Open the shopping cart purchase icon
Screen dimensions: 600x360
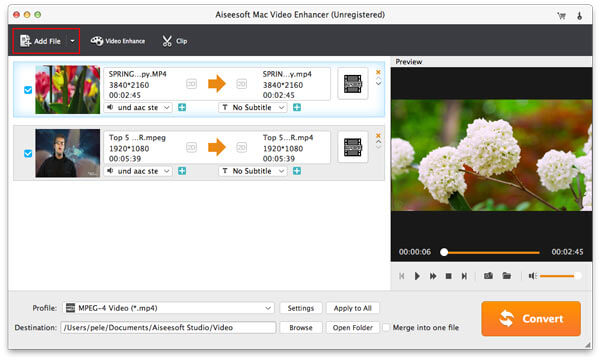click(561, 16)
